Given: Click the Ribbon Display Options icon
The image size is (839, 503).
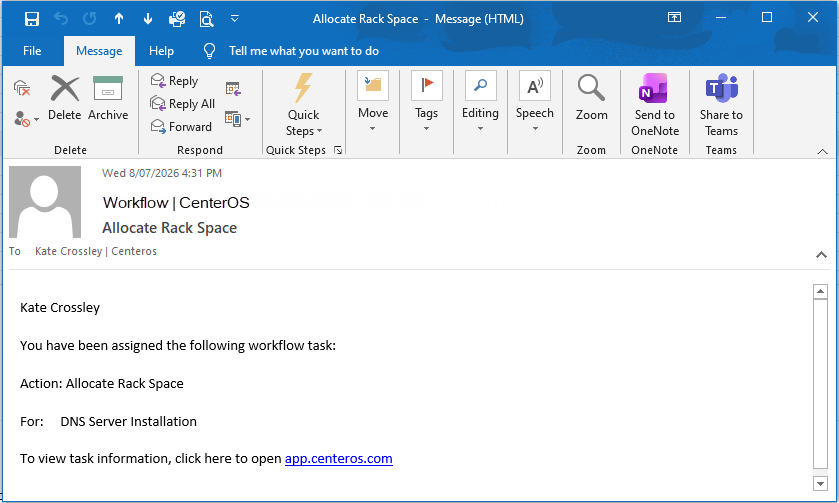Looking at the screenshot, I should [674, 17].
